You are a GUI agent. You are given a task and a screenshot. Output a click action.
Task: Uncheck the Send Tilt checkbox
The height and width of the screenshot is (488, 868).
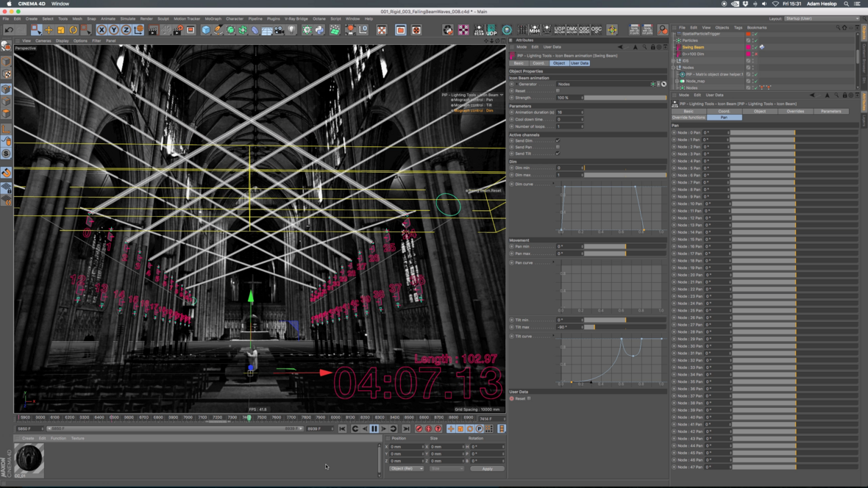click(558, 154)
